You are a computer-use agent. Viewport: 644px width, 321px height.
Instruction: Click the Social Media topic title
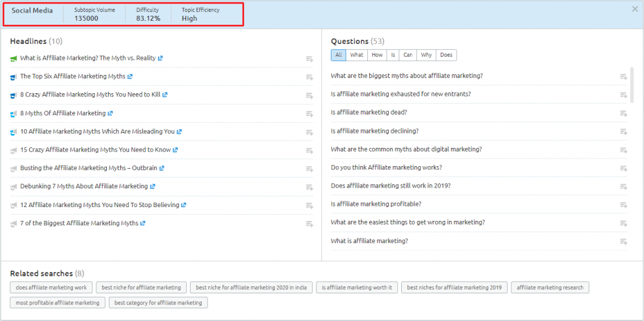point(32,11)
